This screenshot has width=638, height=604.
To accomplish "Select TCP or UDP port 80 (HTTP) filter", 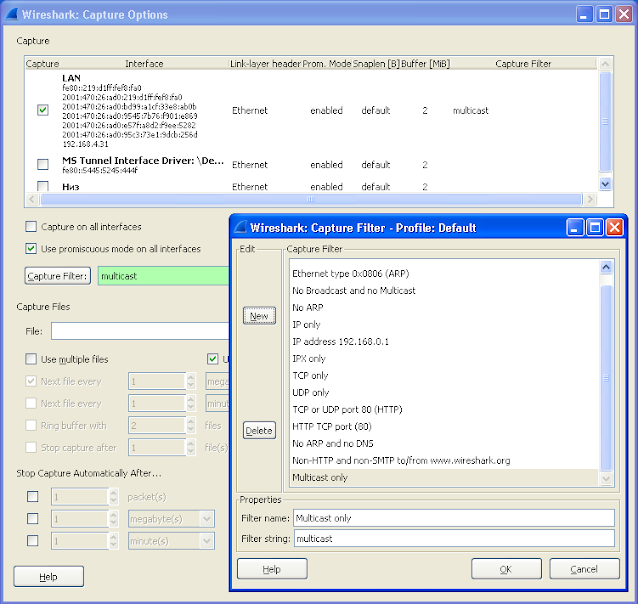I will click(445, 409).
